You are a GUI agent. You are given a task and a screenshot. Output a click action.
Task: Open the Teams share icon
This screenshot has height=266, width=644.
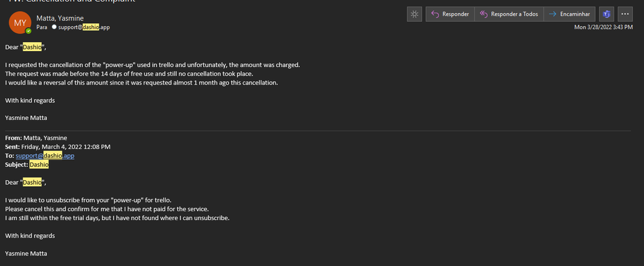pos(606,14)
